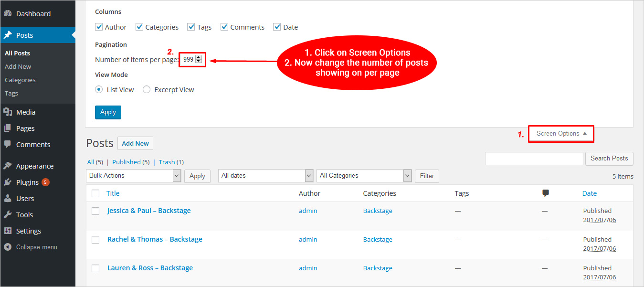Collapse the Screen Options tab
Screen dimensions: 644x287
pyautogui.click(x=561, y=134)
